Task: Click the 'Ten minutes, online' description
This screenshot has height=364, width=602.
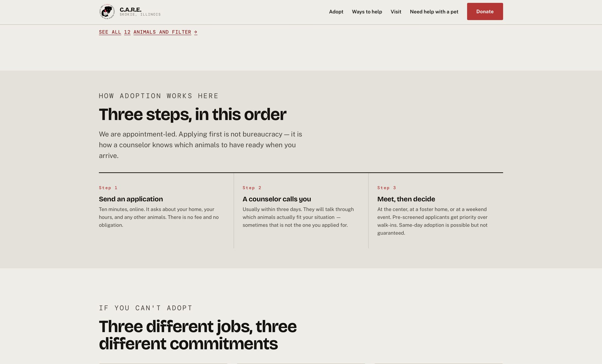Action: click(159, 217)
